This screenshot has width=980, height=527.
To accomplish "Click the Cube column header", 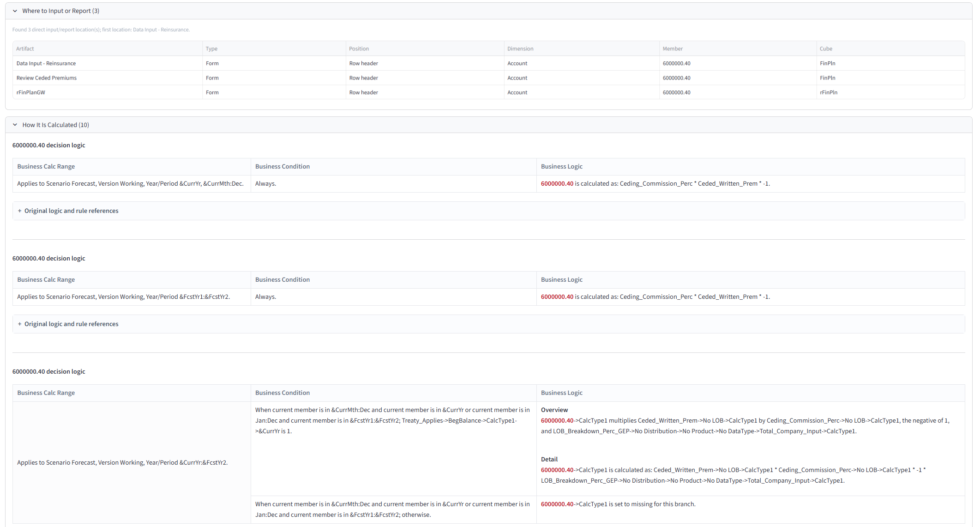I will pyautogui.click(x=826, y=48).
